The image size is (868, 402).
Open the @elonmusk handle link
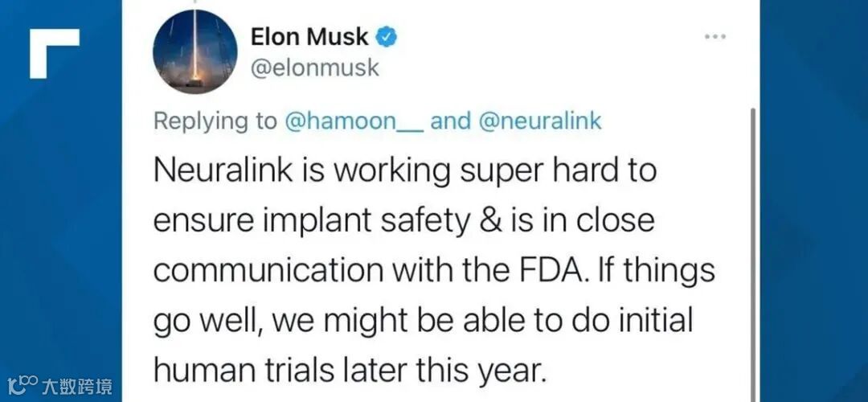314,68
